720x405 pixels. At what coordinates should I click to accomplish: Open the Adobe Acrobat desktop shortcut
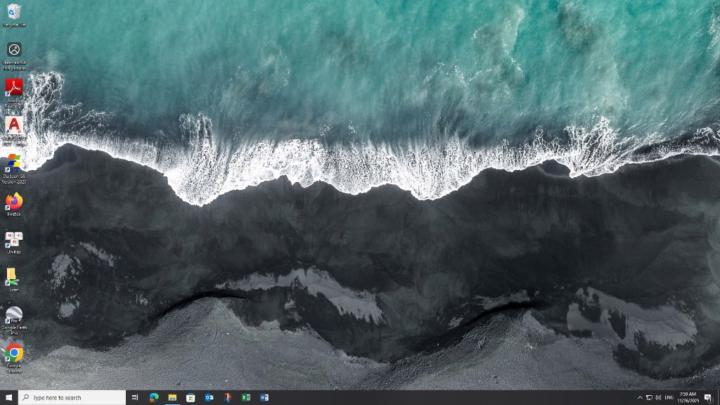pos(14,88)
